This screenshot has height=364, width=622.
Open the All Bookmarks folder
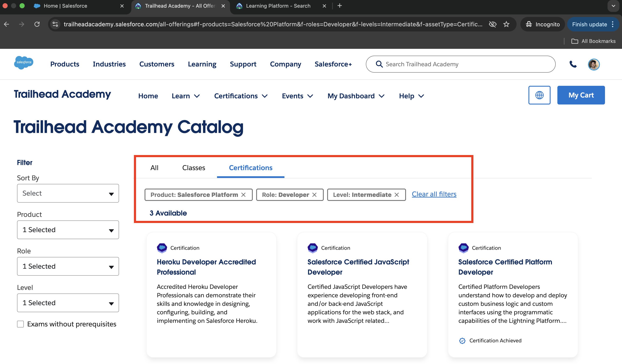coord(593,41)
